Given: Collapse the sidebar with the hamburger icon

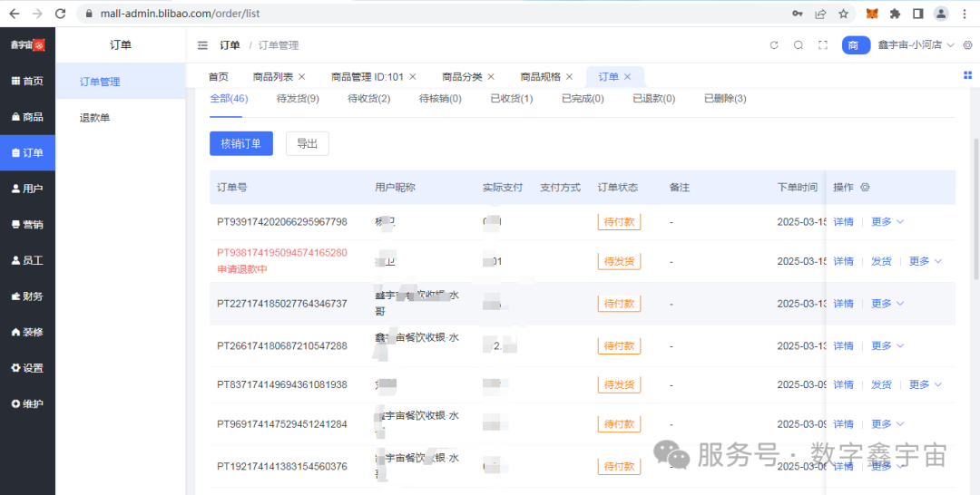Looking at the screenshot, I should pyautogui.click(x=202, y=45).
